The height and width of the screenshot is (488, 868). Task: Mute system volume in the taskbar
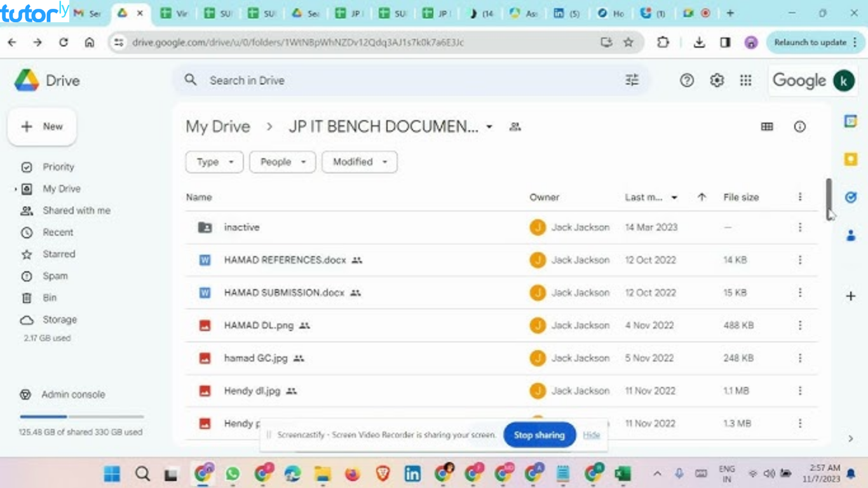(768, 473)
